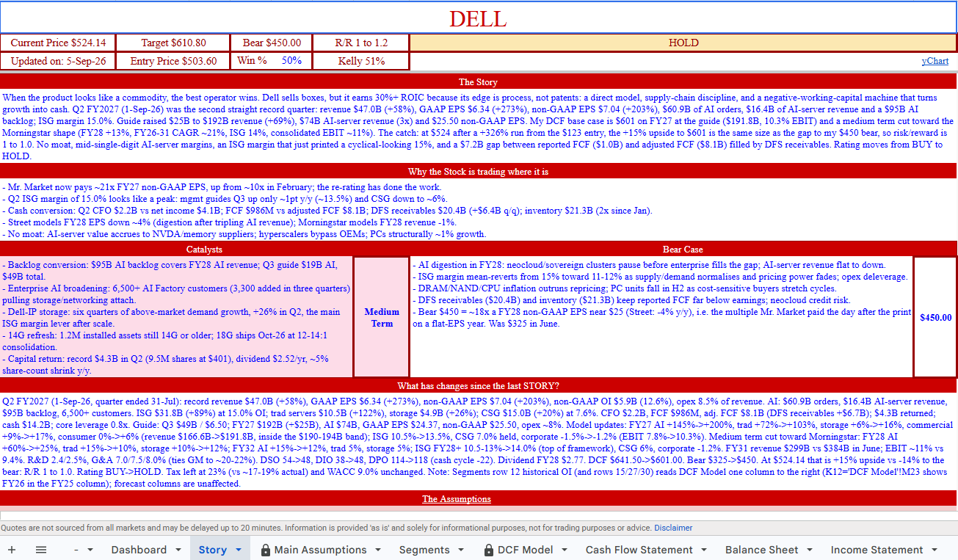The width and height of the screenshot is (958, 560).
Task: Switch to the Dashboard sheet tab
Action: point(139,549)
